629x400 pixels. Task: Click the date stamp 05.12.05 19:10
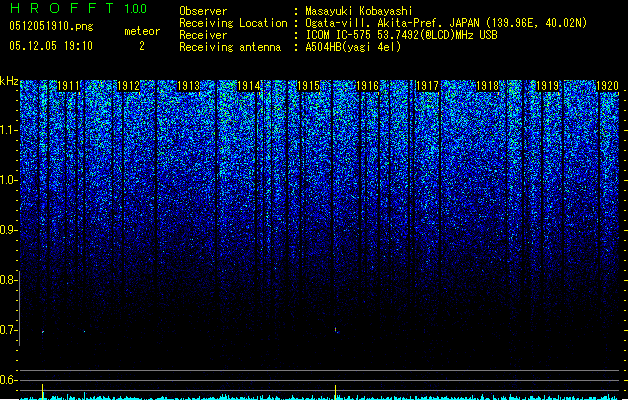[51, 46]
